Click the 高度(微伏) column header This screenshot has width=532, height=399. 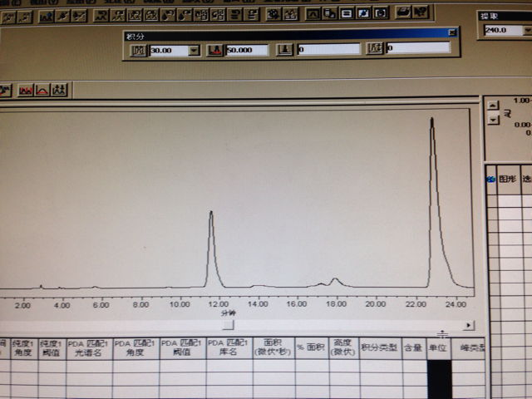coord(343,347)
